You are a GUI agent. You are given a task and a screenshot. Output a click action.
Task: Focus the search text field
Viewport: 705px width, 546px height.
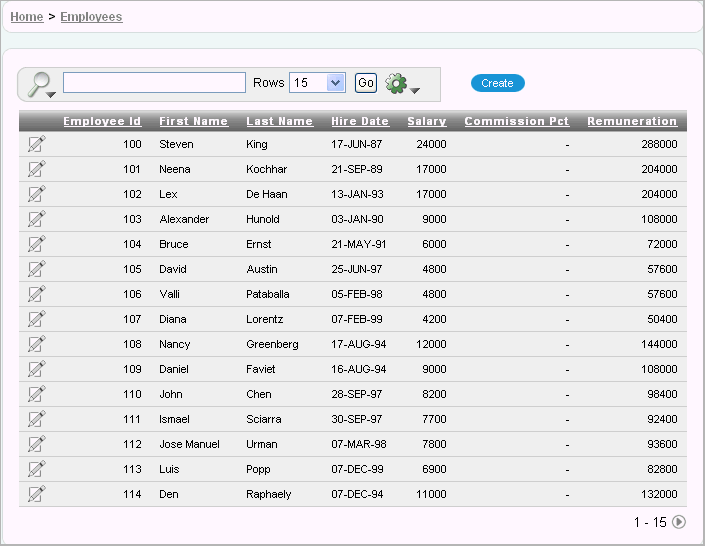tap(154, 83)
